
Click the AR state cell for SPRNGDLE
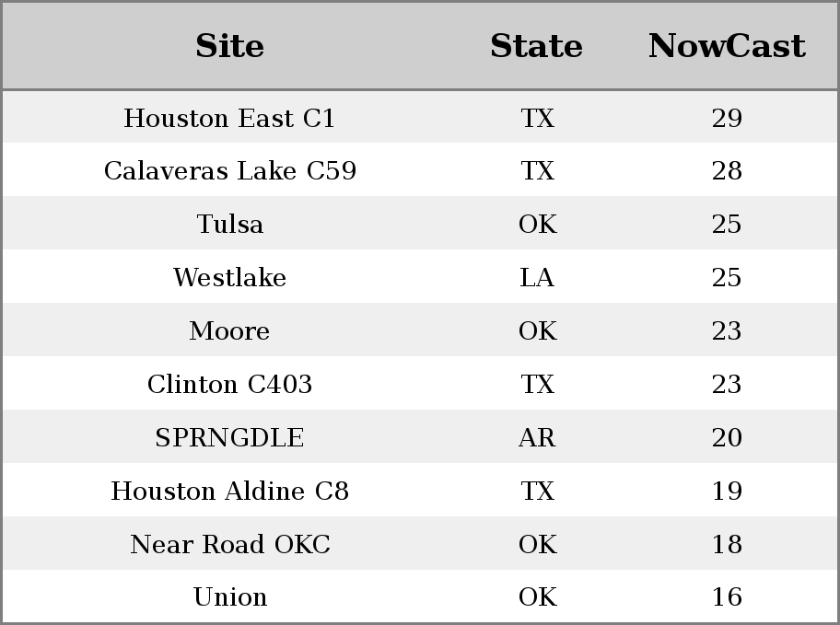pos(537,437)
